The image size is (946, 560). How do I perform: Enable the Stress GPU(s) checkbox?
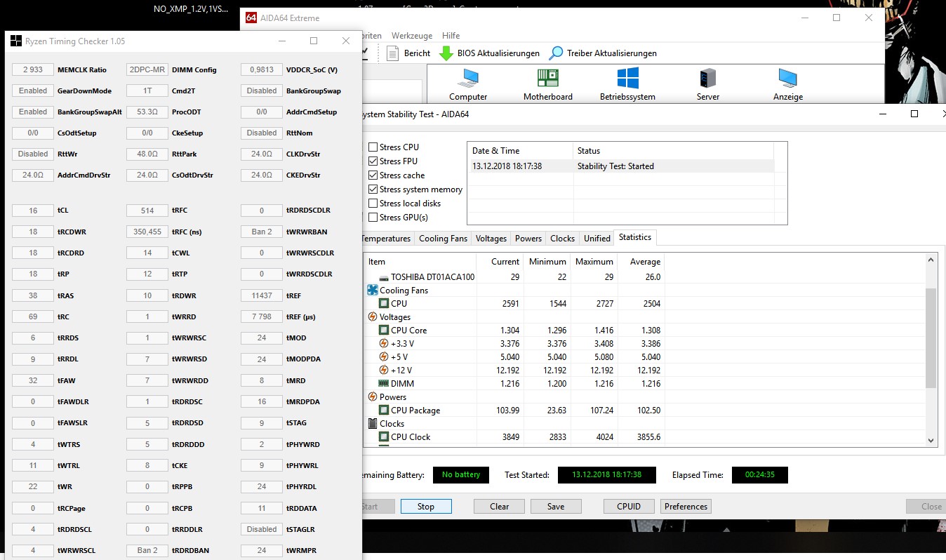pyautogui.click(x=373, y=218)
